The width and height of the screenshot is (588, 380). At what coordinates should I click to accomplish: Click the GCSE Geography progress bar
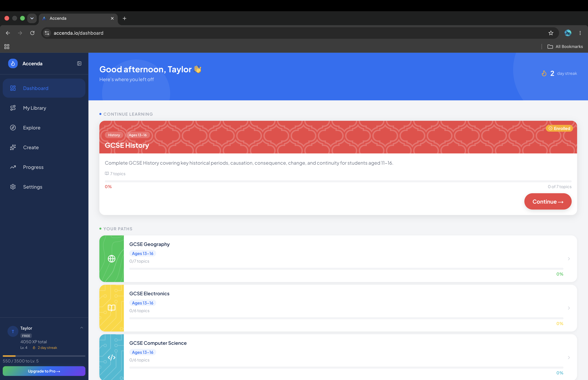[346, 268]
